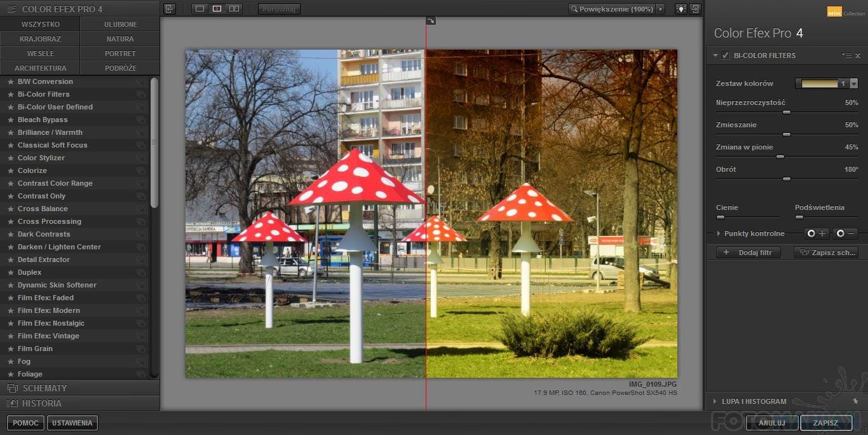
Task: Remove the Bi-Color Filters filter
Action: 858,56
